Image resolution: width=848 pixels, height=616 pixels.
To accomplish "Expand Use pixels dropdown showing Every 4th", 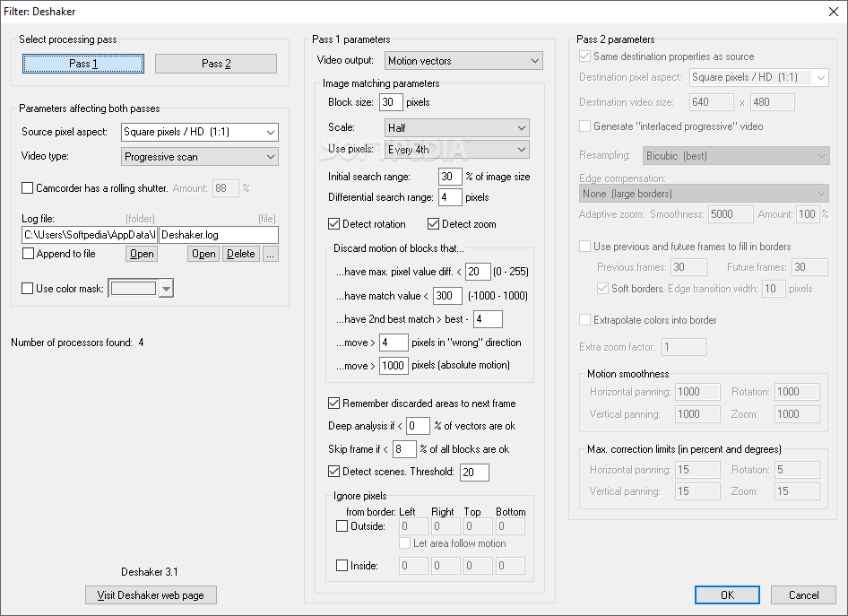I will tap(457, 150).
